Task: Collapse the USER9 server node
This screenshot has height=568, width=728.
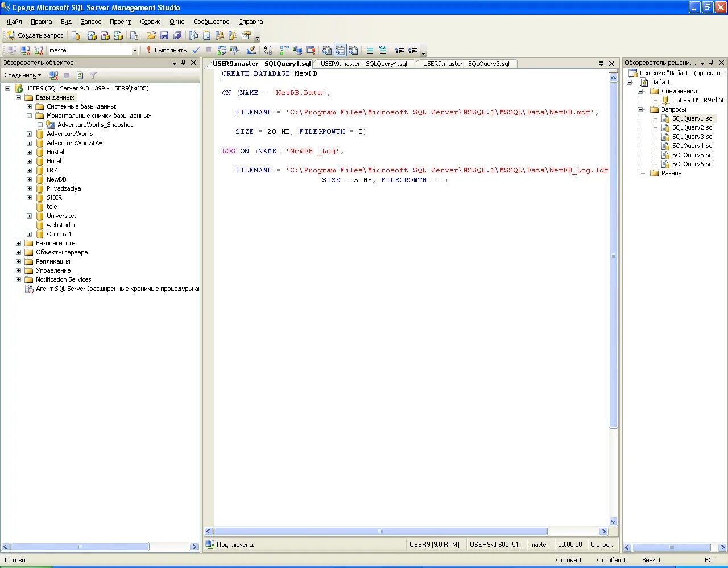Action: (x=7, y=88)
